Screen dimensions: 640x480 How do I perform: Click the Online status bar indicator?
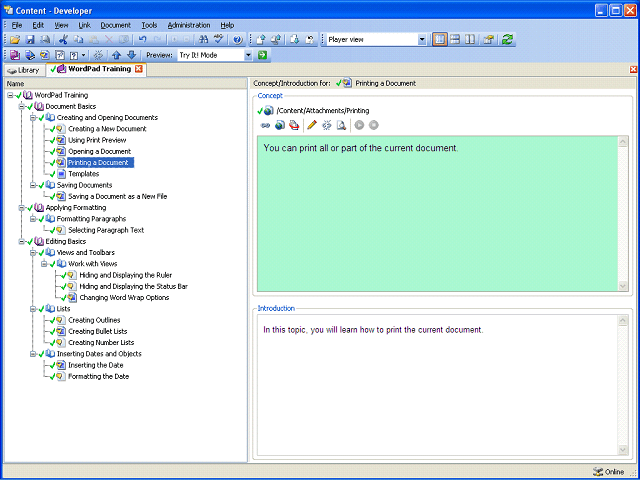[609, 471]
